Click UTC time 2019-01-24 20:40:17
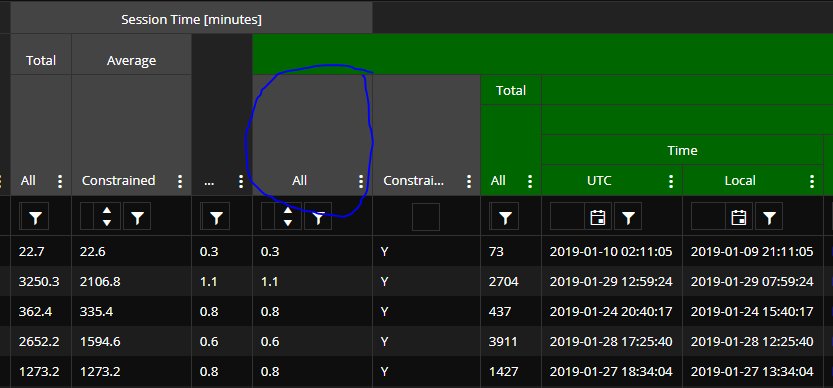 (x=611, y=311)
